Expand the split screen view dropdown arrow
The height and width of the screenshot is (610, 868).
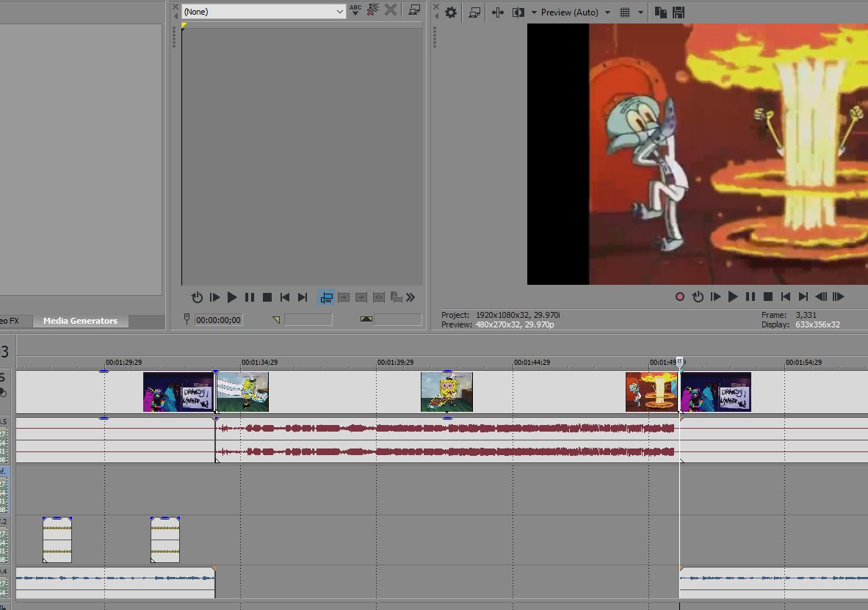pyautogui.click(x=534, y=12)
